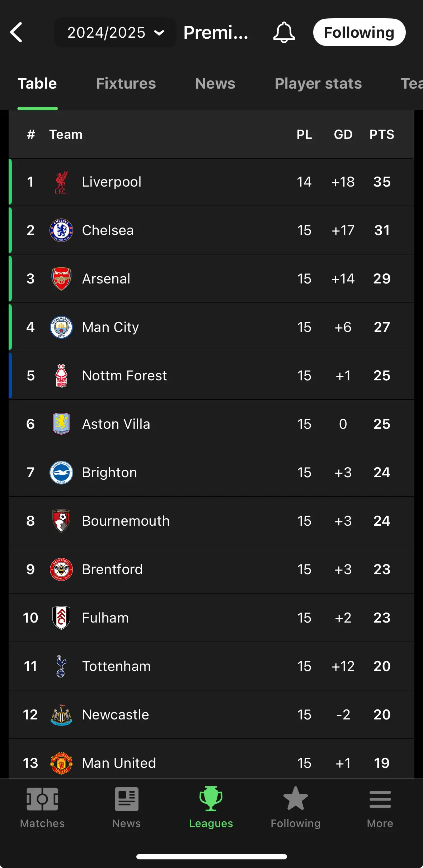The width and height of the screenshot is (423, 868).
Task: Open the Following star icon
Action: click(295, 798)
